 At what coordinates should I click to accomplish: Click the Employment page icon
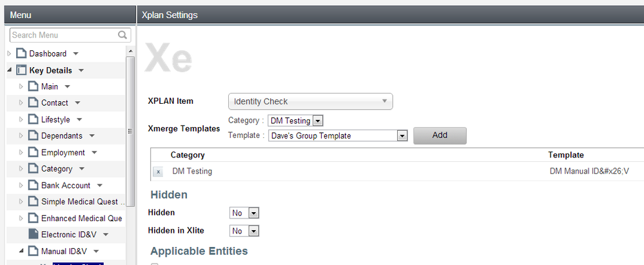[x=33, y=153]
